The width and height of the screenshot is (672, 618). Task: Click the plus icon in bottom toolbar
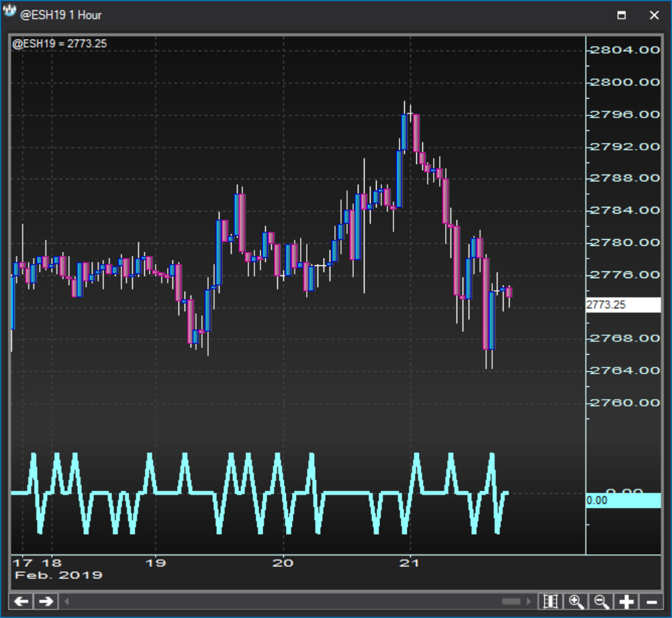626,601
